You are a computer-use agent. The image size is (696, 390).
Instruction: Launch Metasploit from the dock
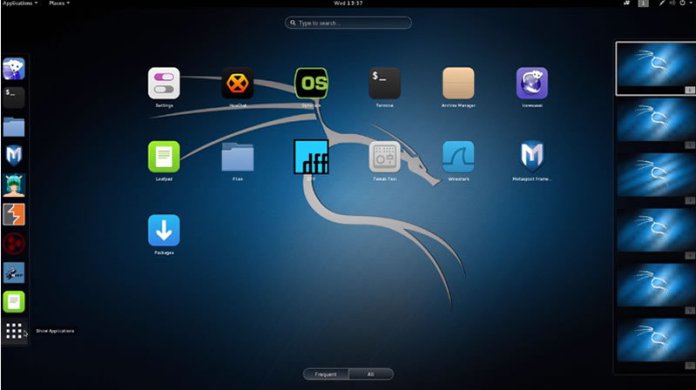point(14,156)
